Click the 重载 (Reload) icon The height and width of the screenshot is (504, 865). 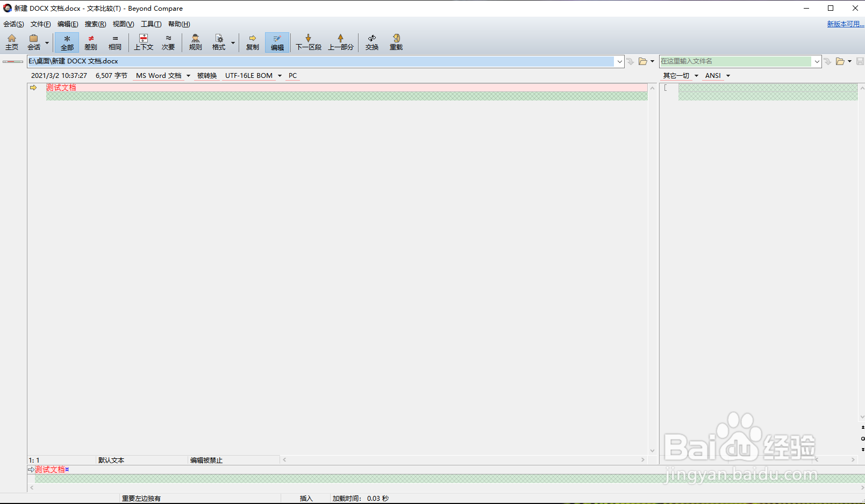(x=396, y=42)
